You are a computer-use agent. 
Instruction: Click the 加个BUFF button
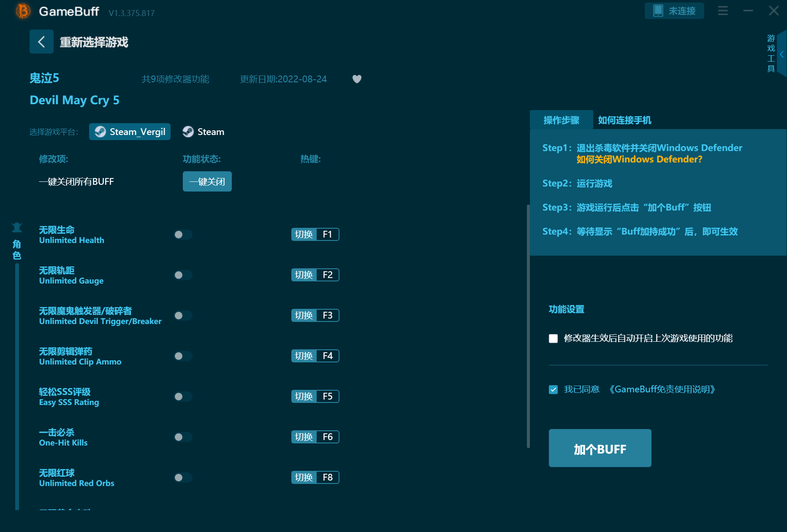(600, 448)
